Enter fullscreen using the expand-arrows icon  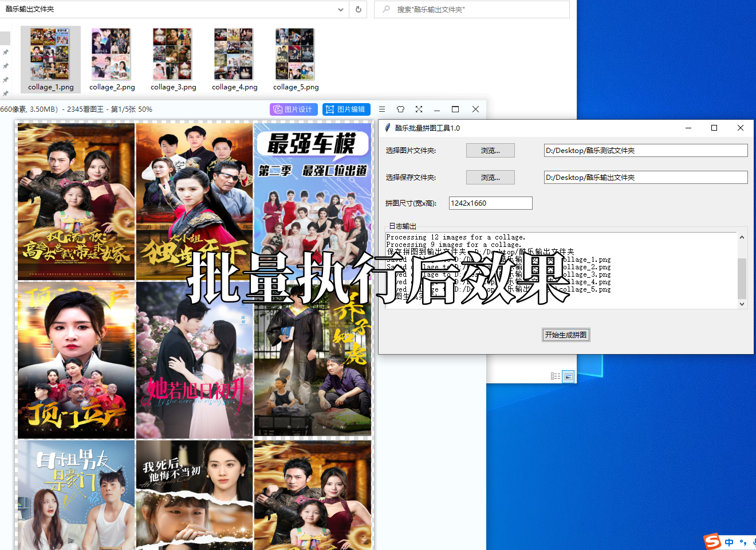[419, 109]
